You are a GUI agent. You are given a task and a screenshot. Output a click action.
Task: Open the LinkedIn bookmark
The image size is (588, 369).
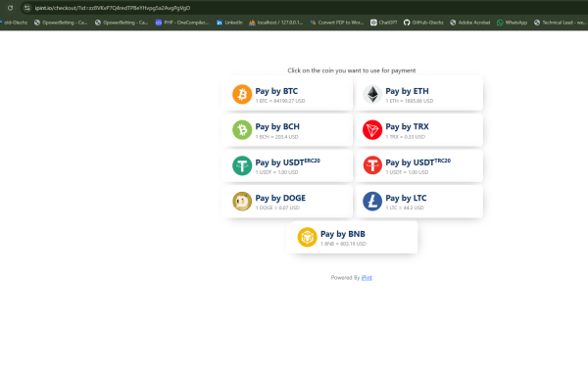pyautogui.click(x=229, y=23)
